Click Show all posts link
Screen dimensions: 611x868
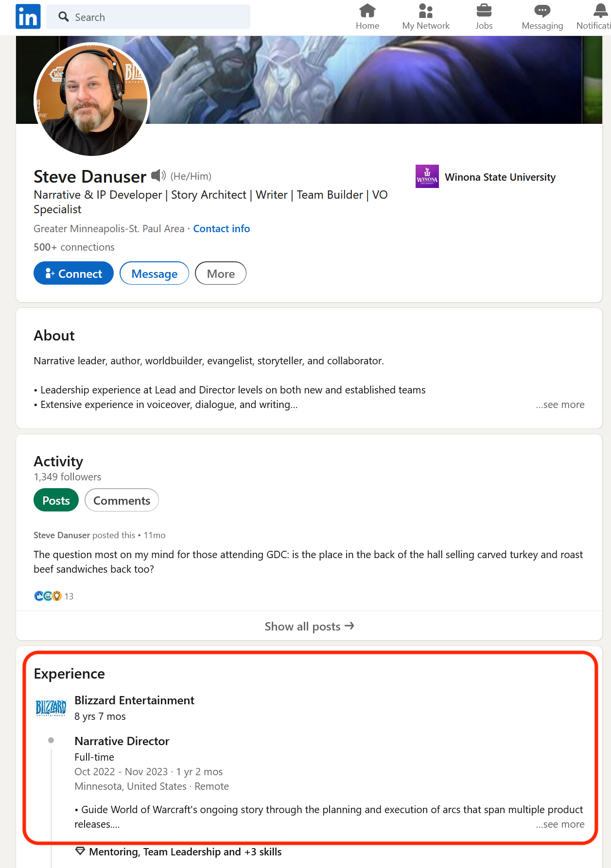point(309,626)
